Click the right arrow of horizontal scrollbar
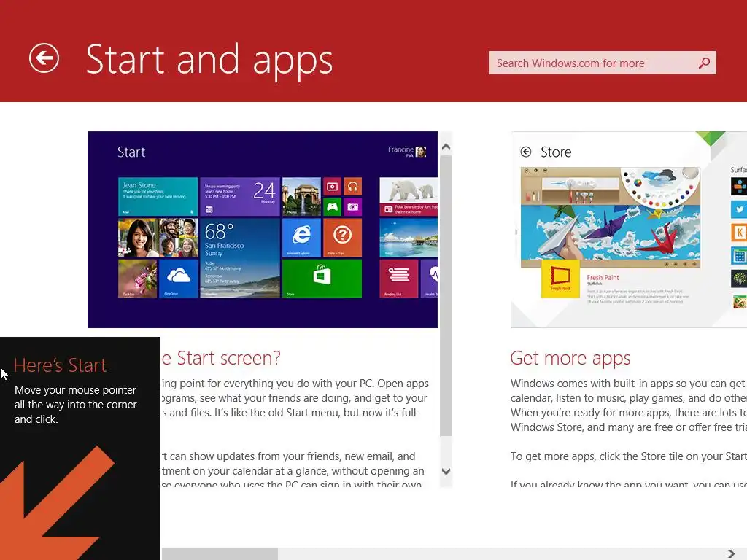The height and width of the screenshot is (560, 747). tap(732, 553)
